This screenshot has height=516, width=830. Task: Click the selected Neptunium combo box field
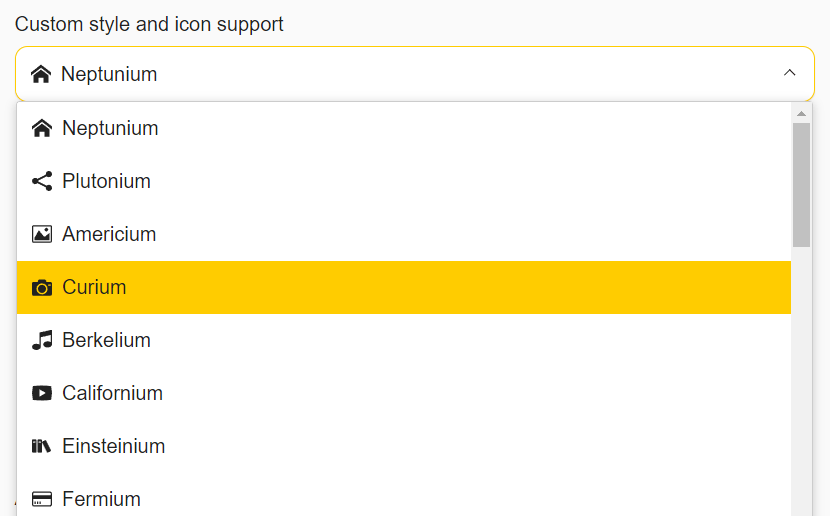(414, 74)
